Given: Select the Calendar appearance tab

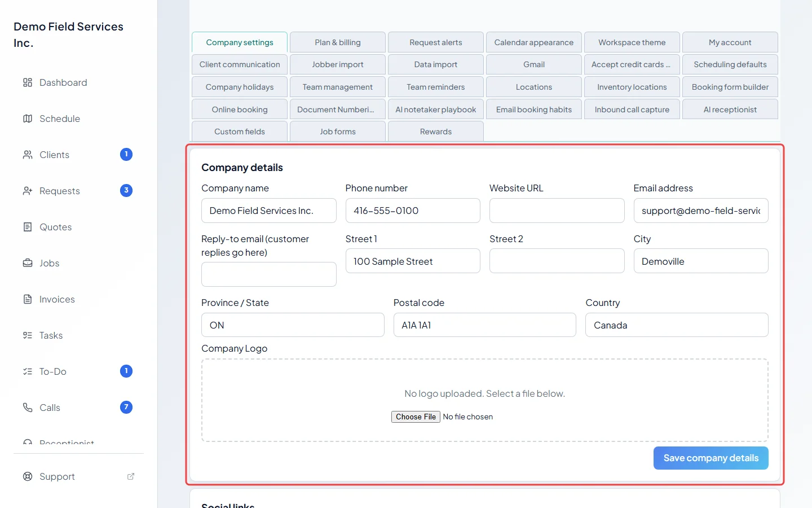Looking at the screenshot, I should [x=534, y=42].
